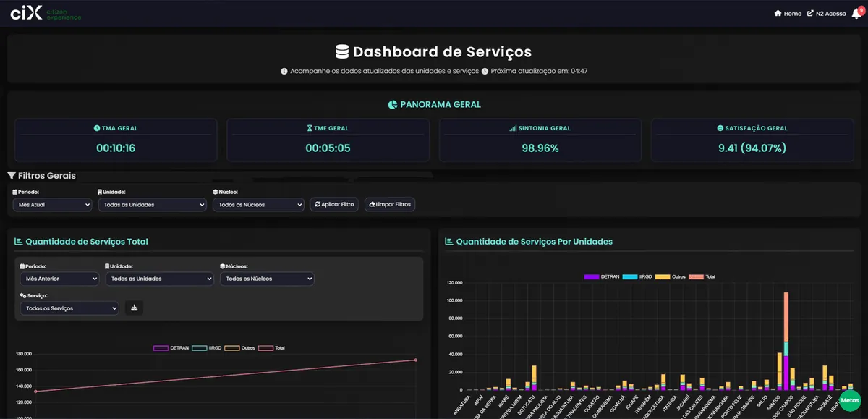Click the download icon beside Serviço dropdown
Viewport: 868px width, 419px height.
pyautogui.click(x=134, y=308)
